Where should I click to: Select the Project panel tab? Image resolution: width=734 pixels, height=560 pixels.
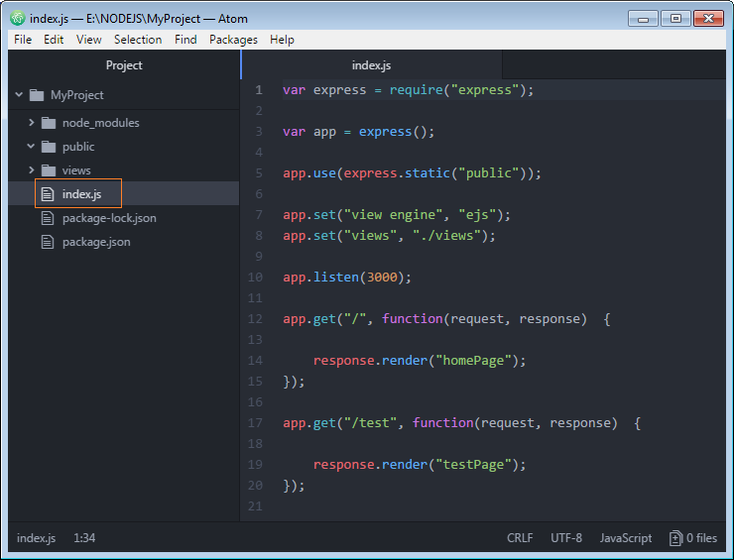tap(124, 65)
